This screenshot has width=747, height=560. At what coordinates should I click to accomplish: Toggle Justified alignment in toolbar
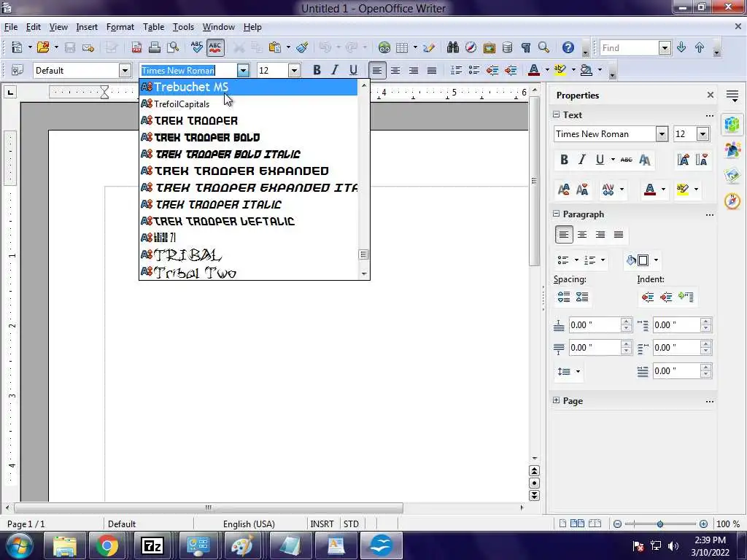(432, 71)
